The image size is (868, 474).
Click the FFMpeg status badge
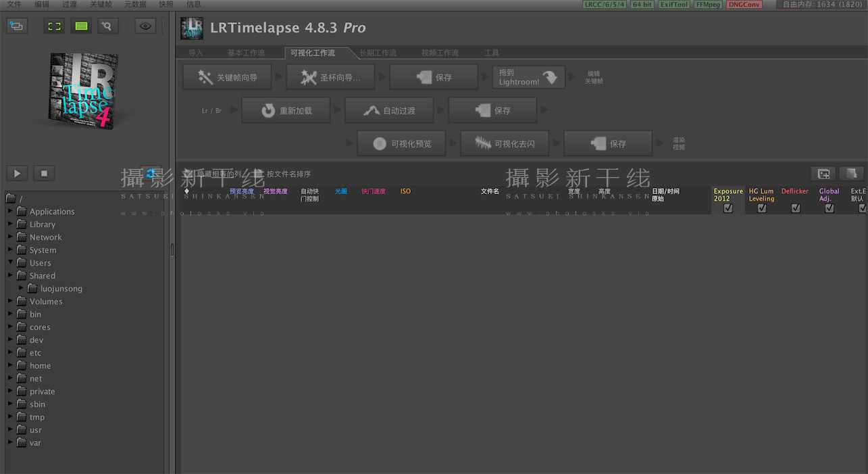click(708, 5)
